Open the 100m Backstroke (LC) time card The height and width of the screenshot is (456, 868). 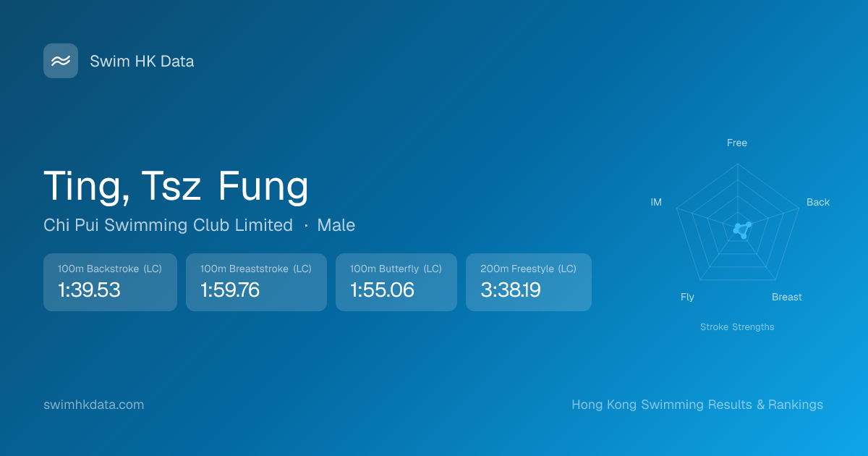[x=110, y=282]
